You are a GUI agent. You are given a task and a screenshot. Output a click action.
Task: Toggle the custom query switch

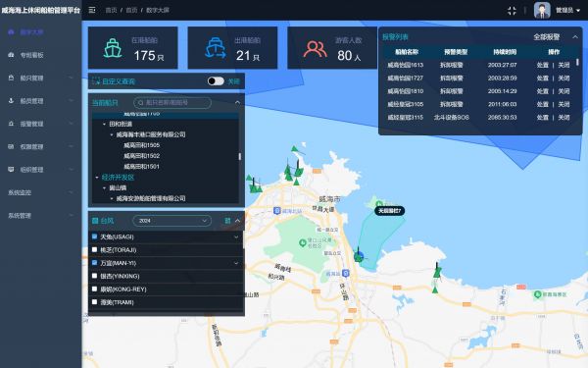(x=216, y=81)
